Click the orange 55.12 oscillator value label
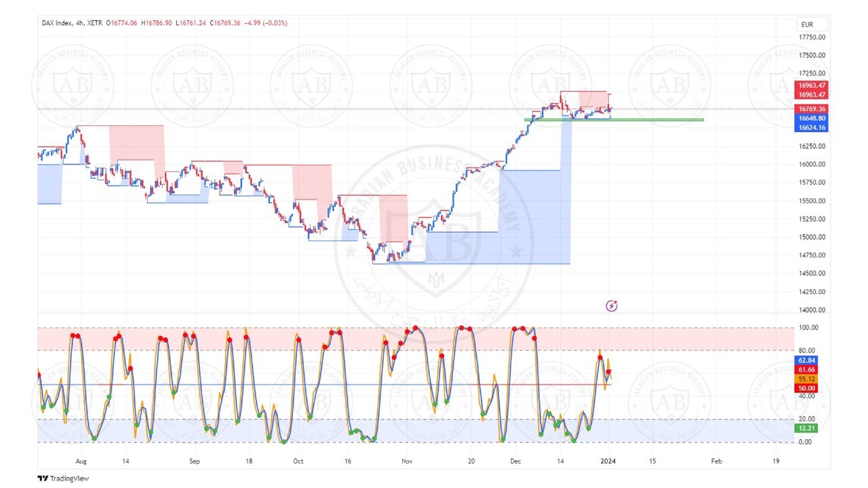The height and width of the screenshot is (488, 868). (x=806, y=379)
